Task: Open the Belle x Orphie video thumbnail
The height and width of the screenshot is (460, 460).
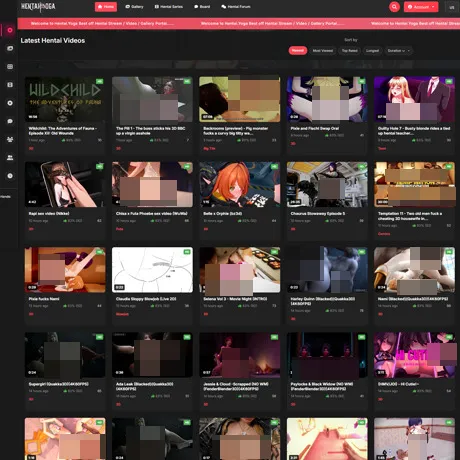Action: pyautogui.click(x=240, y=184)
